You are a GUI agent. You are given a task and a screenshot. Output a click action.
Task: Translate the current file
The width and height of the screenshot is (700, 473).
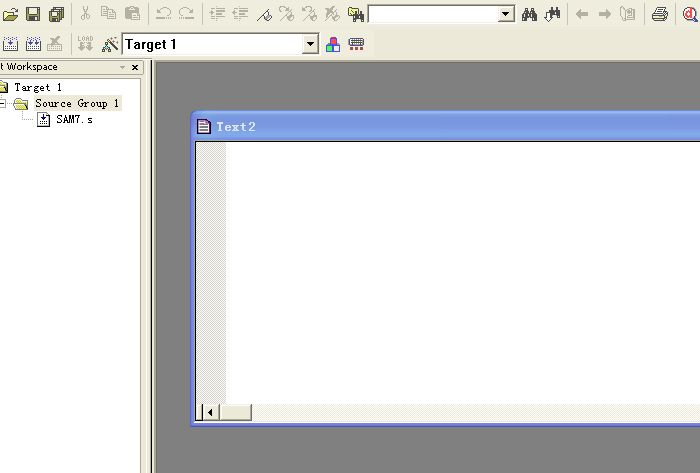point(10,44)
